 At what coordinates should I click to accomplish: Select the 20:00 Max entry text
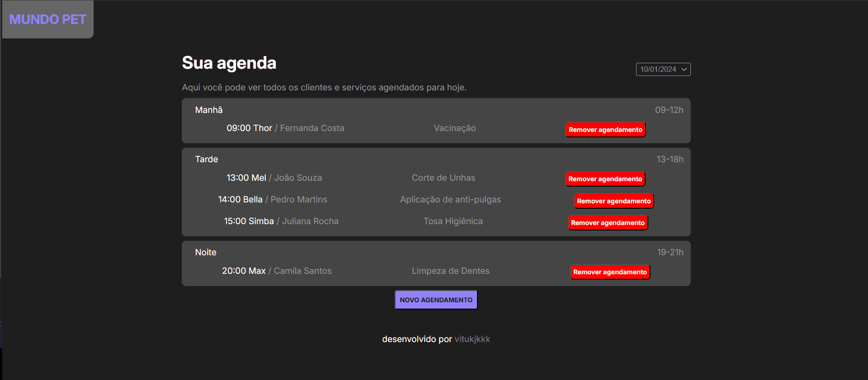[244, 271]
